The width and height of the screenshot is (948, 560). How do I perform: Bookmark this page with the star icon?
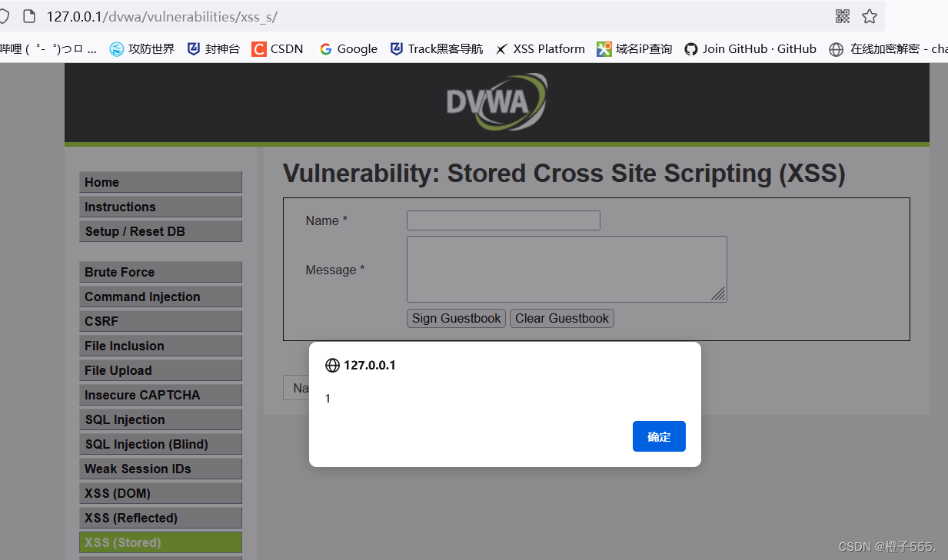[x=870, y=16]
